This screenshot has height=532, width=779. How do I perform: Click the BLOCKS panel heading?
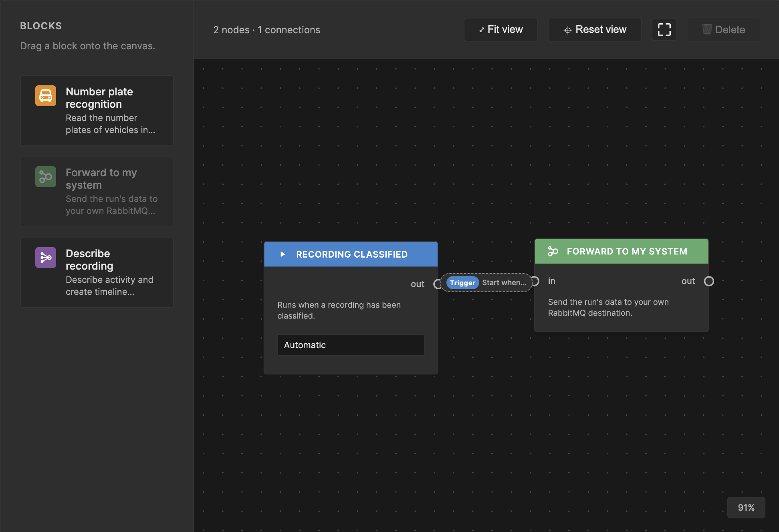point(41,26)
